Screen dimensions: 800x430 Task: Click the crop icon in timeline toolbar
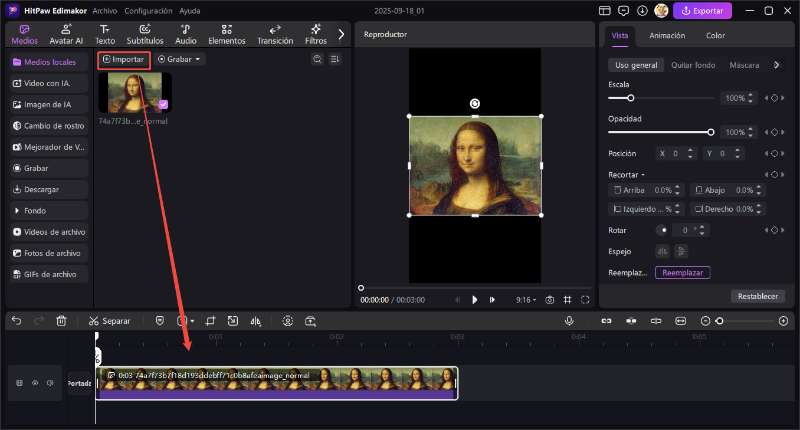point(210,321)
